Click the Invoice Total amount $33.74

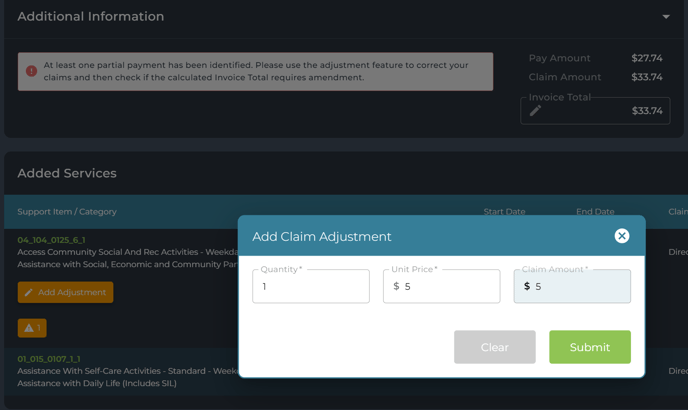pyautogui.click(x=647, y=111)
